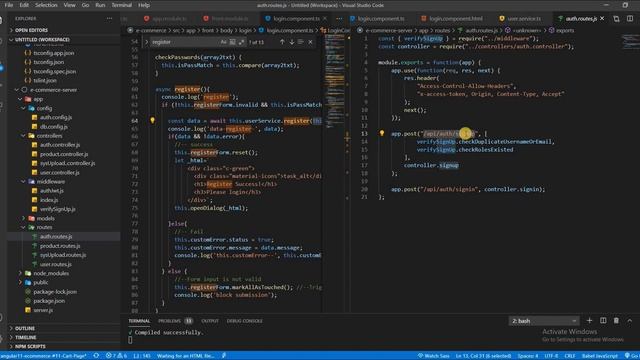Split the right editor
Image resolution: width=640 pixels, height=360 pixels.
coord(630,19)
